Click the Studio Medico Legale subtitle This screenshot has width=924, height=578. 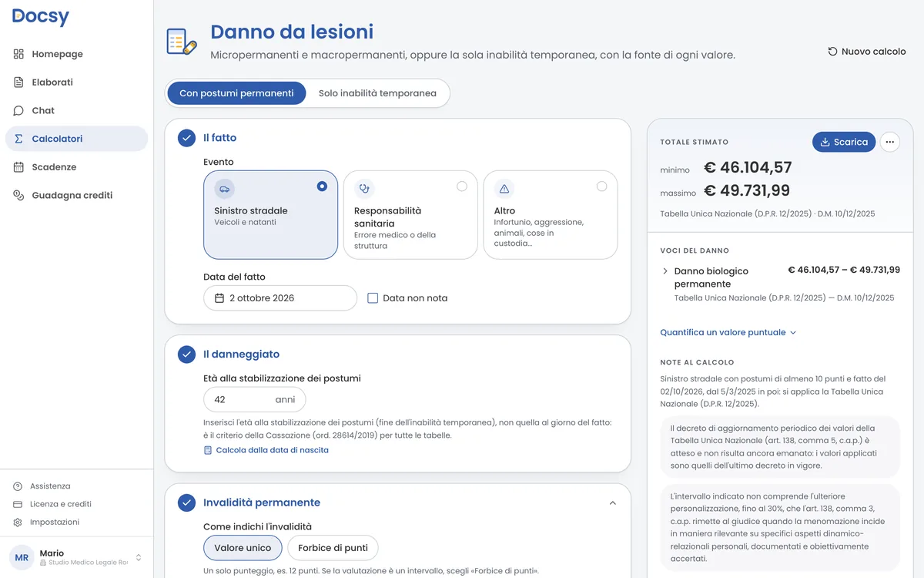click(84, 563)
